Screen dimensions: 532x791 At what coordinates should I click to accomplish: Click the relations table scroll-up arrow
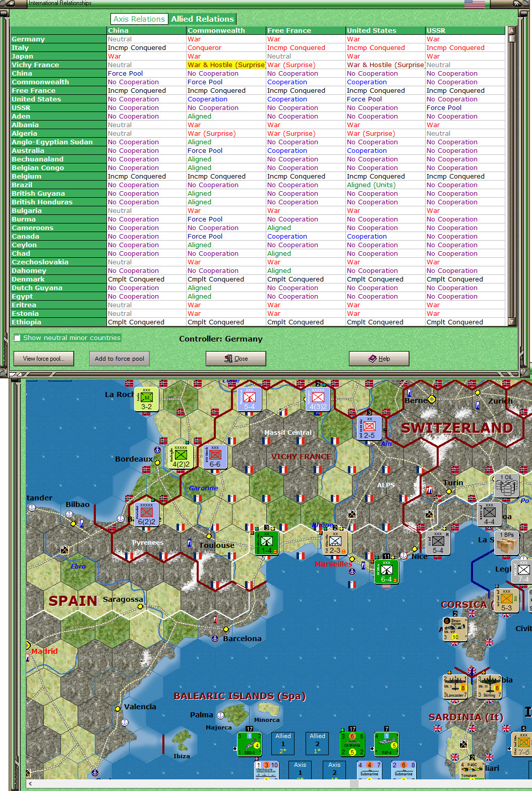(512, 31)
